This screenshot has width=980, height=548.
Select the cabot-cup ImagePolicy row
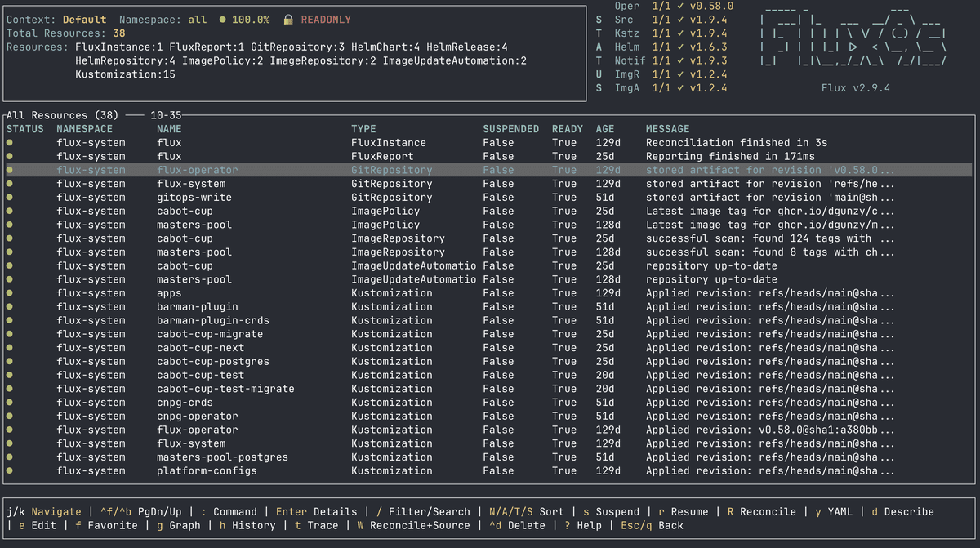(x=488, y=211)
